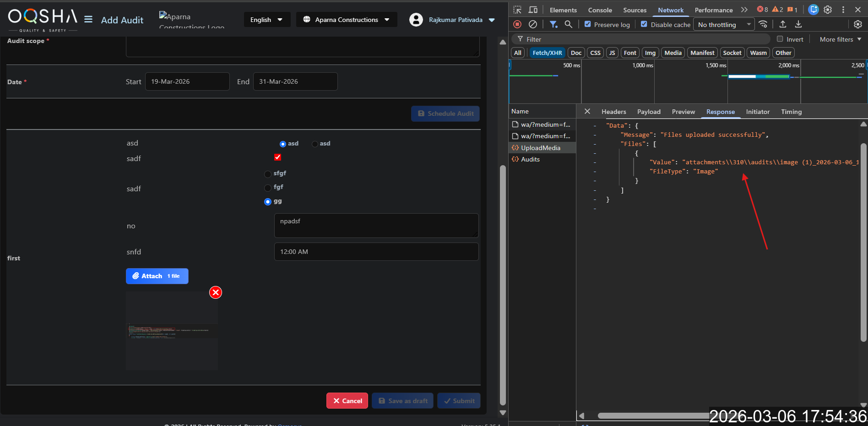Click the Start date input field
This screenshot has height=426, width=868.
[x=187, y=81]
